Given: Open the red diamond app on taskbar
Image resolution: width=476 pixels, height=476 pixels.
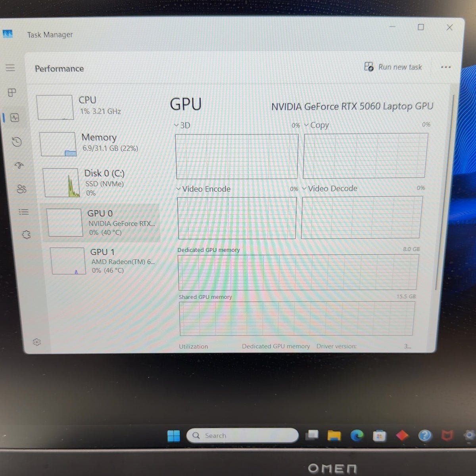Looking at the screenshot, I should tap(402, 435).
